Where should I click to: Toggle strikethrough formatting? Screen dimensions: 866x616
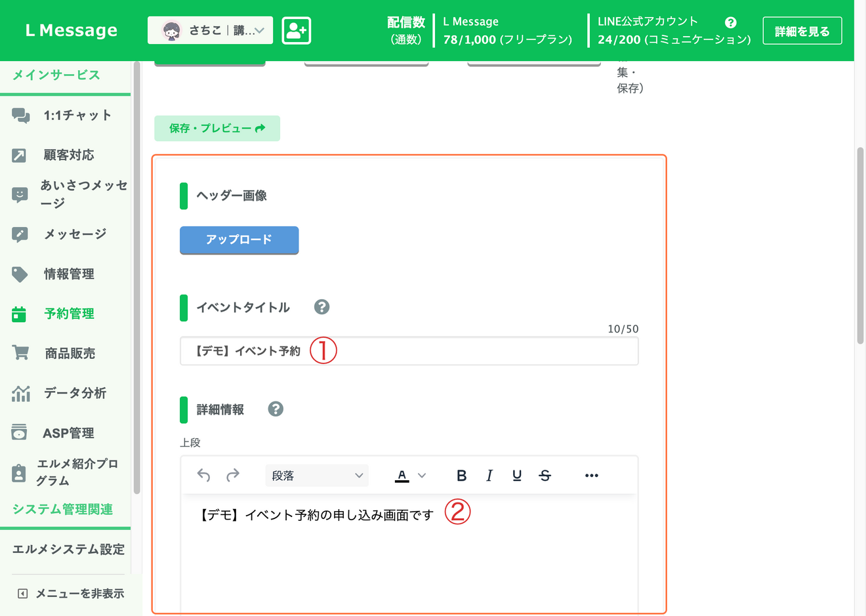tap(545, 476)
